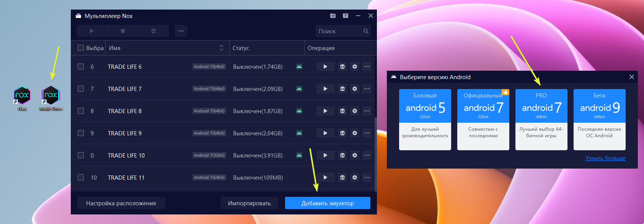Click Android icon in TRADE LIFE 10 row

[299, 155]
